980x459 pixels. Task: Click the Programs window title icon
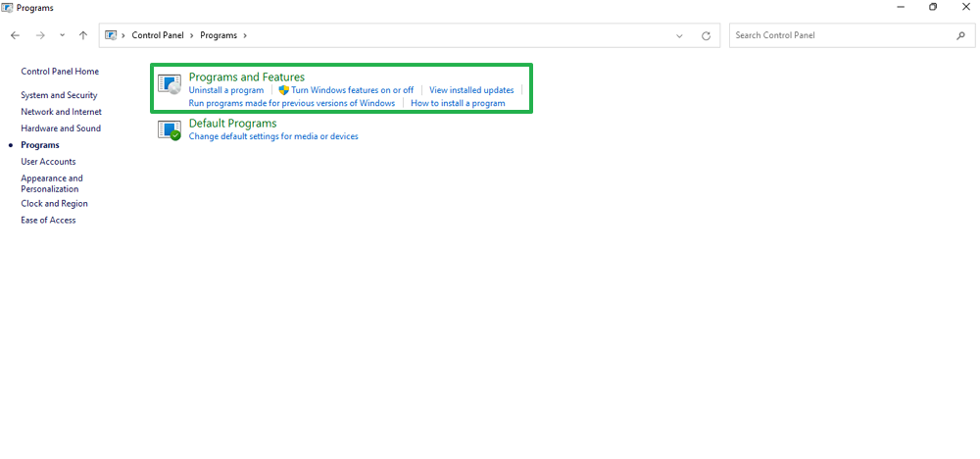point(8,8)
